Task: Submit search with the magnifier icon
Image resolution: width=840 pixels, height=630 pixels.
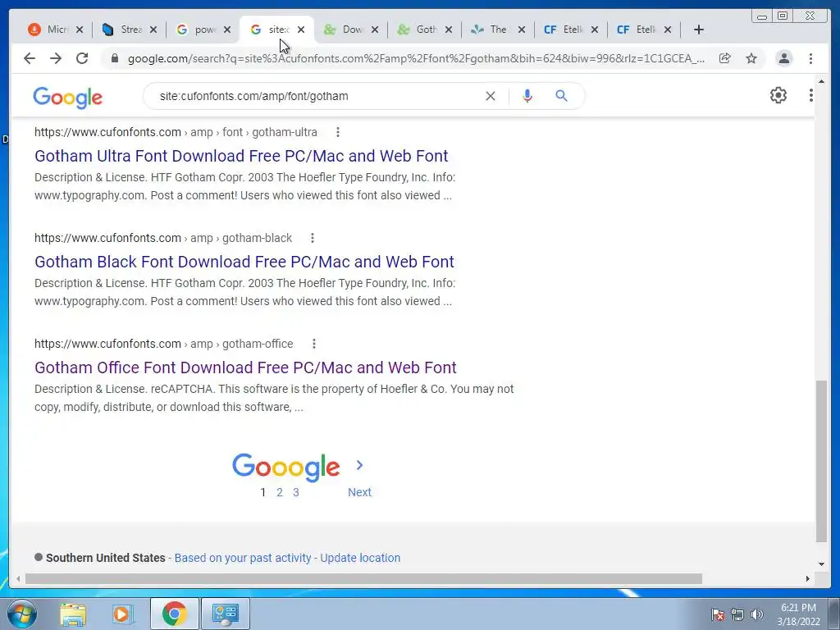Action: 561,96
